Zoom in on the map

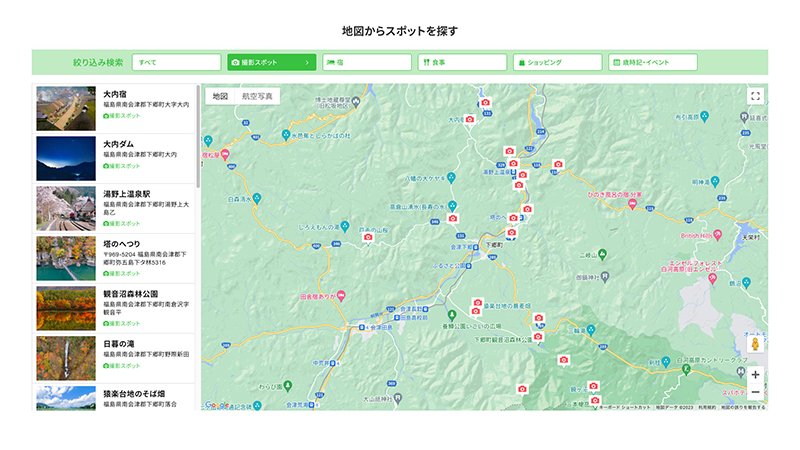(756, 375)
